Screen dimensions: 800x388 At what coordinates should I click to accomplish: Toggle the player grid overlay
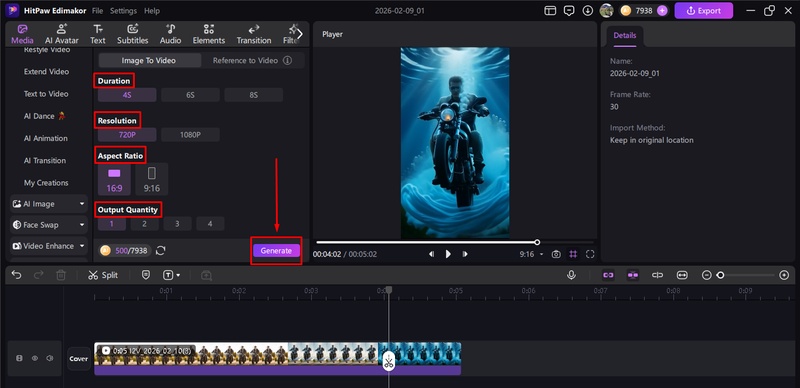pos(573,254)
